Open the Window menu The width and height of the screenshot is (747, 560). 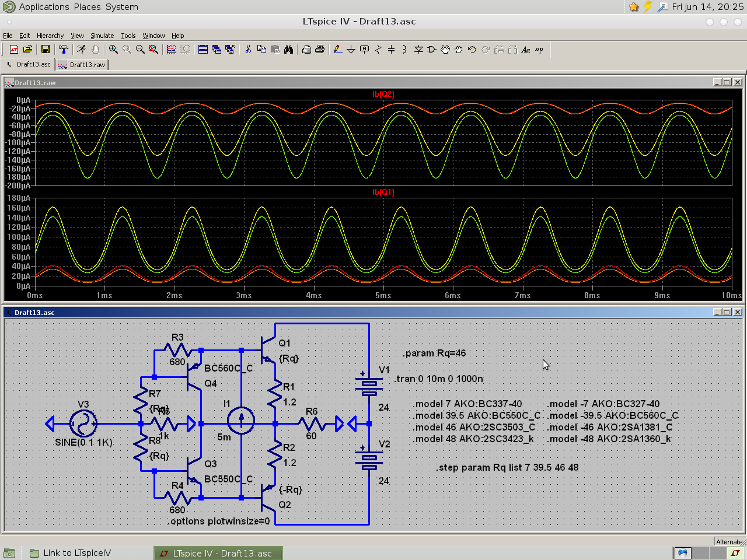coord(154,36)
